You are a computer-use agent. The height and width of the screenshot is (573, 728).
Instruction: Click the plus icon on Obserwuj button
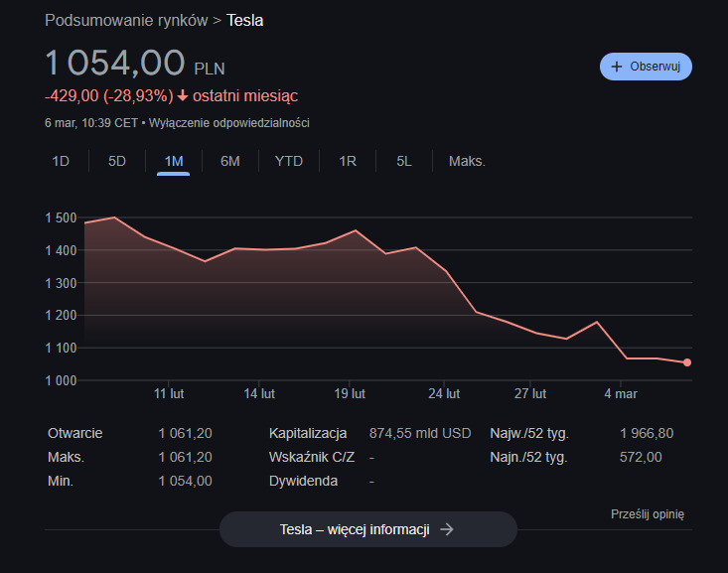(x=617, y=67)
